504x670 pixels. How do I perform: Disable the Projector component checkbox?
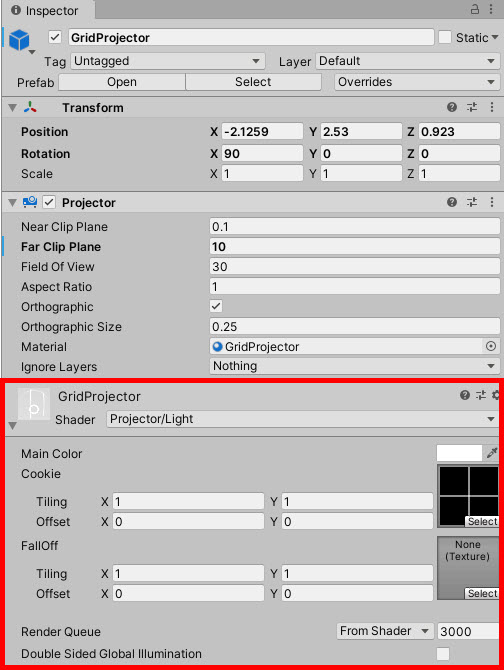[x=49, y=202]
